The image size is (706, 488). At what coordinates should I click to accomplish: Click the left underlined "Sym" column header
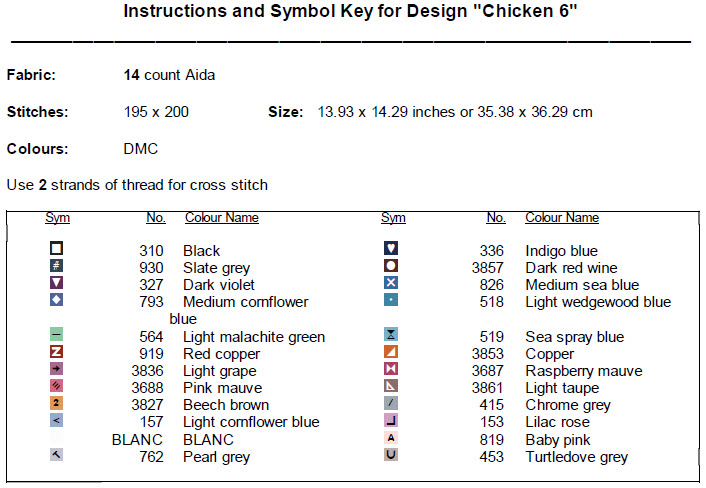click(x=57, y=218)
